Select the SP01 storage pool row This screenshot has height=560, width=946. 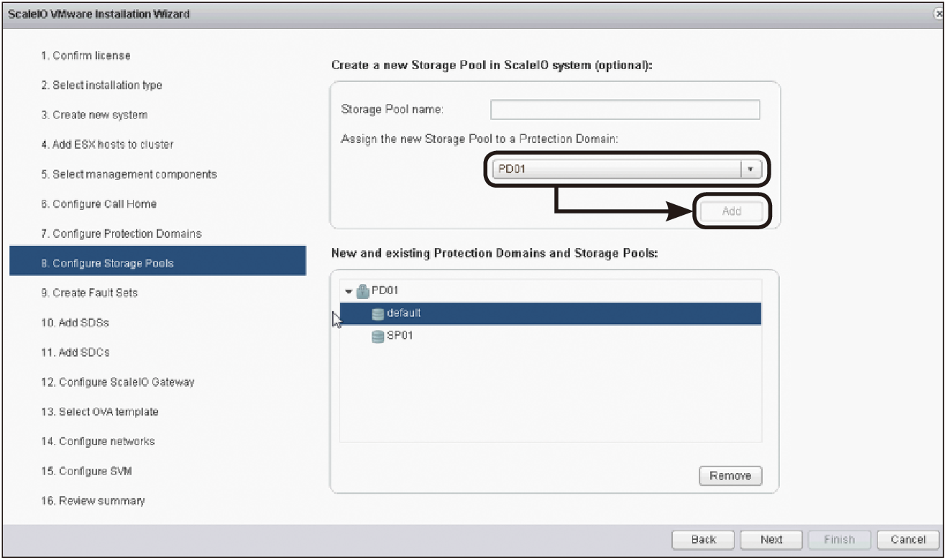(x=551, y=336)
